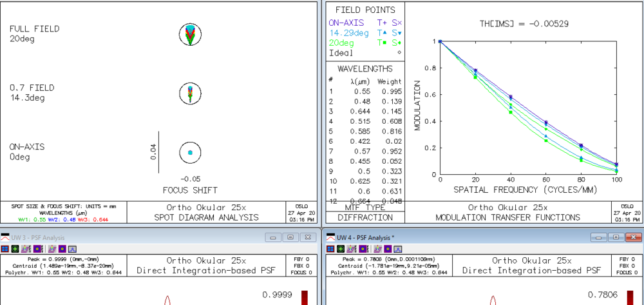Image resolution: width=644 pixels, height=305 pixels.
Task: Click the '14.29deg' legend entry
Action: (349, 33)
